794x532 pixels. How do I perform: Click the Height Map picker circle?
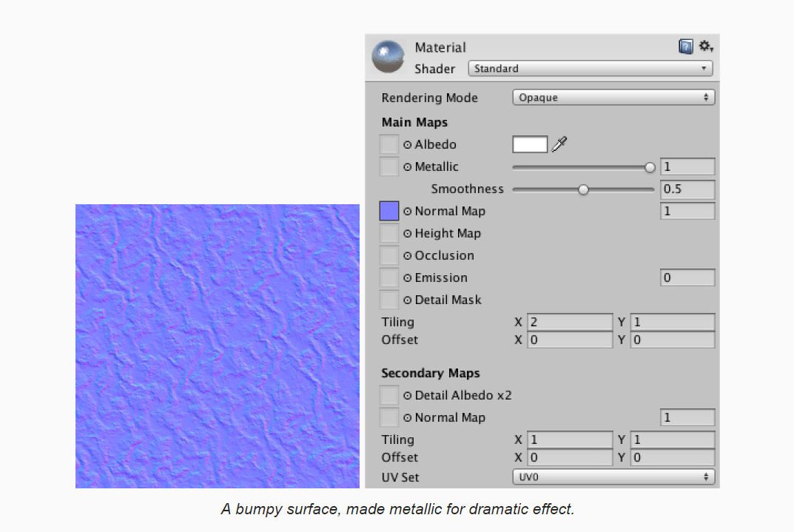point(408,234)
